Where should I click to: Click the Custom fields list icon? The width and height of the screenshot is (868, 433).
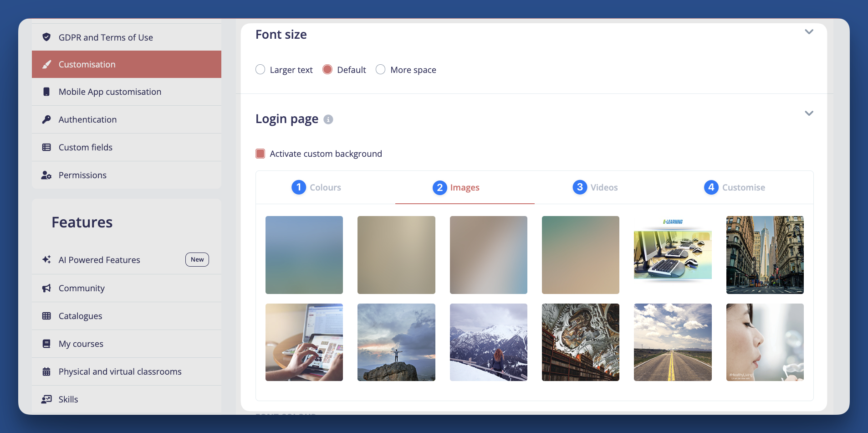coord(46,147)
